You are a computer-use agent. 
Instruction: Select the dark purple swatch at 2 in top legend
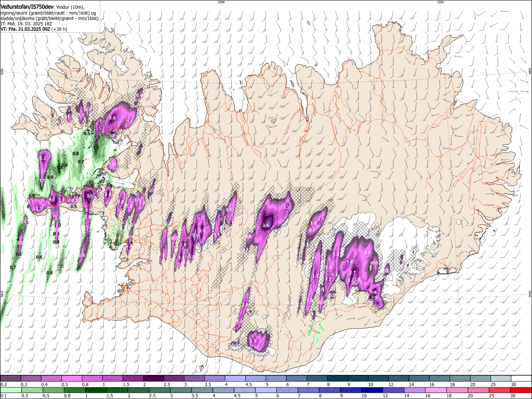pos(153,379)
